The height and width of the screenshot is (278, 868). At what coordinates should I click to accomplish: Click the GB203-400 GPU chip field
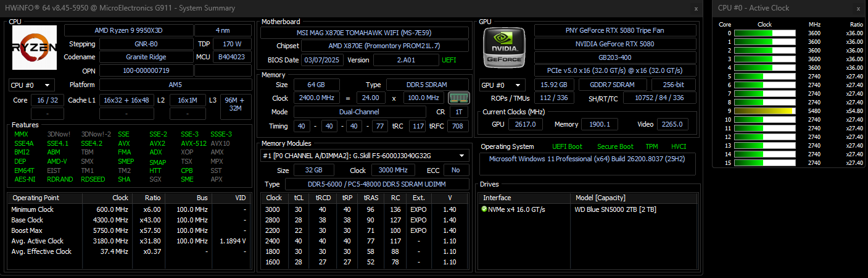point(615,57)
